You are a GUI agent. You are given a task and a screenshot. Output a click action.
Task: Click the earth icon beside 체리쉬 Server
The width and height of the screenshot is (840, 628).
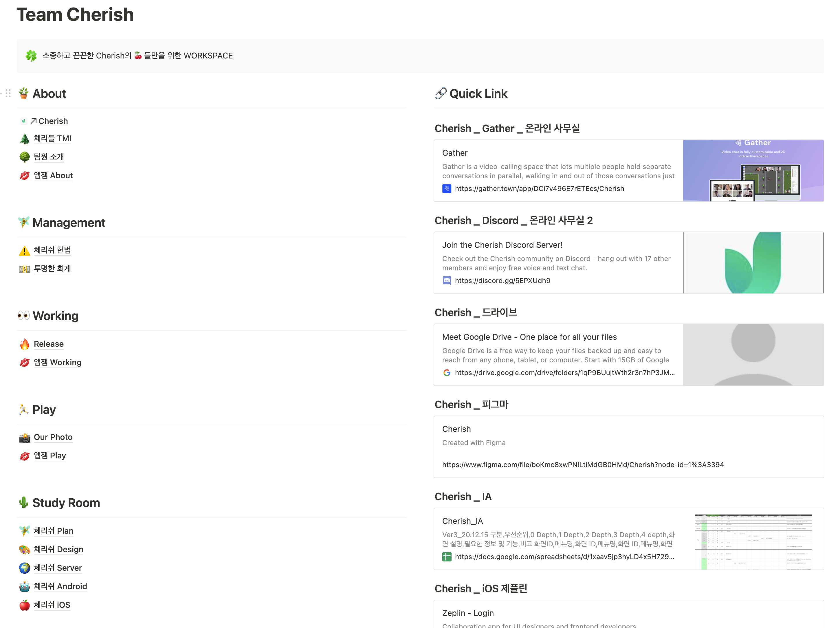pyautogui.click(x=24, y=568)
